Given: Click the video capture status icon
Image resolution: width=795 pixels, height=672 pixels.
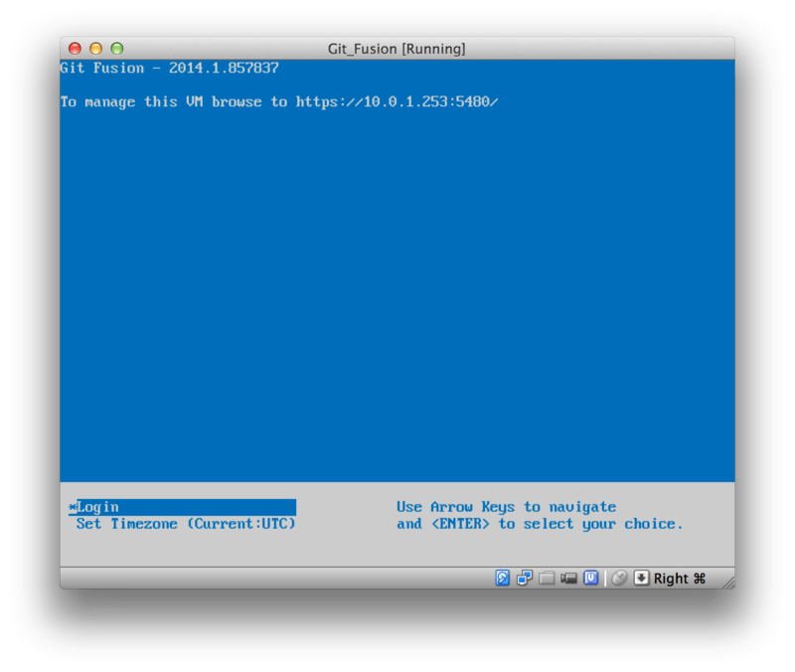Looking at the screenshot, I should (x=567, y=579).
